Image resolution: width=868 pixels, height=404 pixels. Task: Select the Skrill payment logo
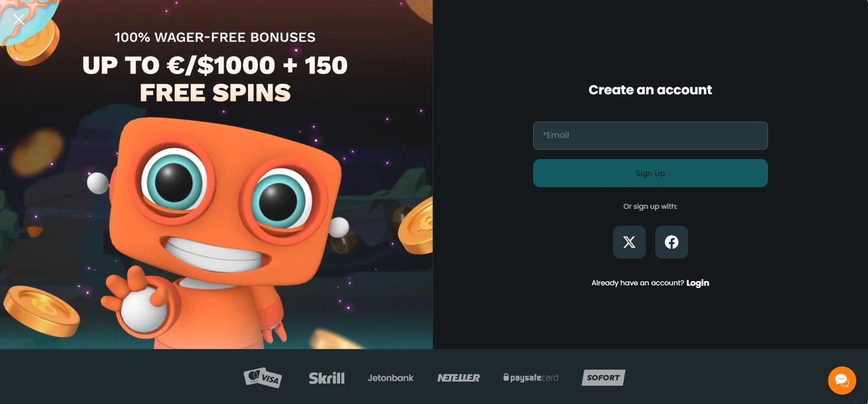pos(326,378)
